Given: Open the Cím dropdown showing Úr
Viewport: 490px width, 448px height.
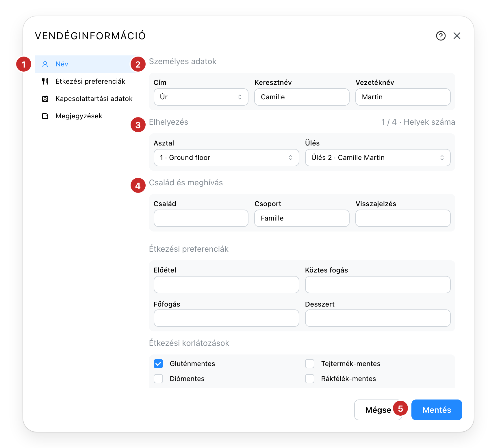Looking at the screenshot, I should click(201, 97).
